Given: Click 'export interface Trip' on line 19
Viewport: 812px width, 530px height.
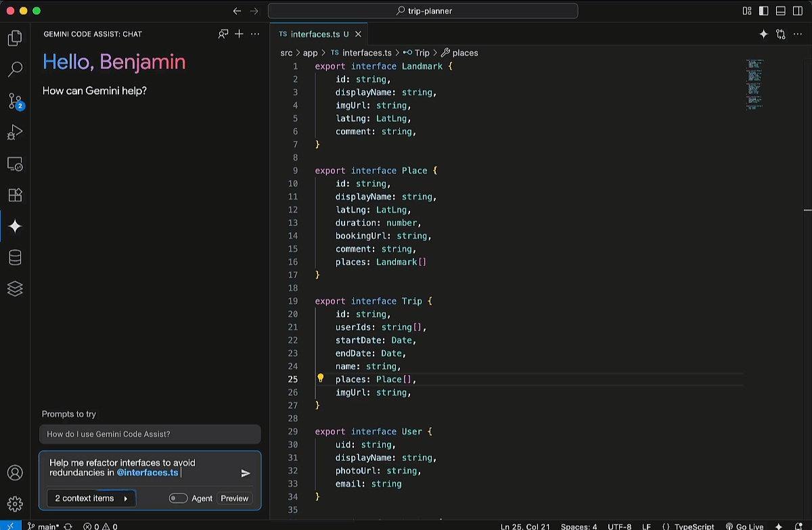Looking at the screenshot, I should [x=368, y=301].
